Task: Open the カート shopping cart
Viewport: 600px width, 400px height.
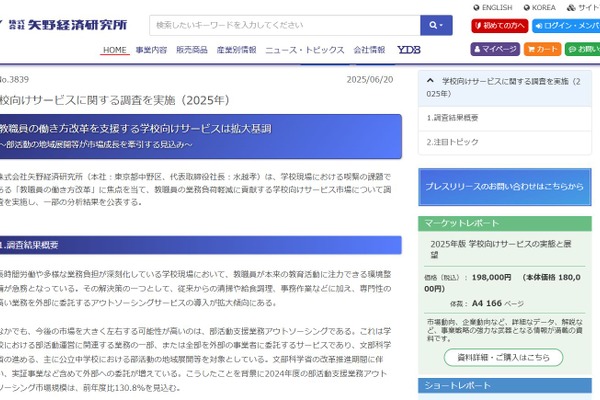Action: [543, 49]
